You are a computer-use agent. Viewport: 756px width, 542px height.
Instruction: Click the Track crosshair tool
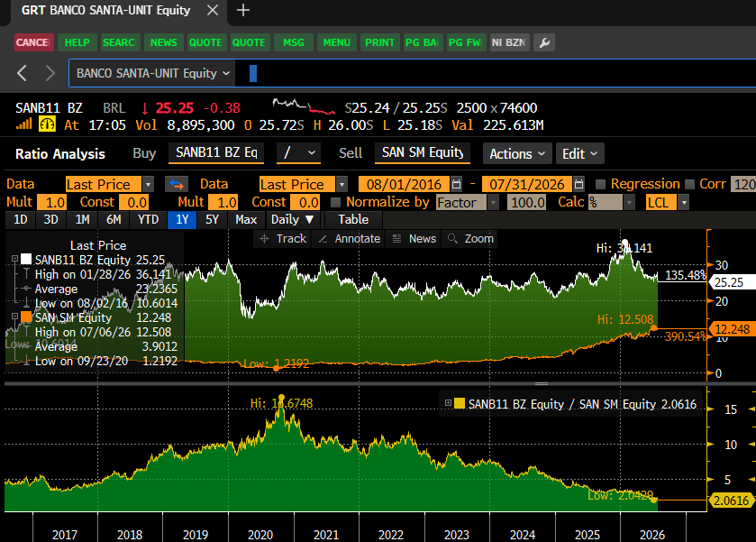pyautogui.click(x=283, y=238)
